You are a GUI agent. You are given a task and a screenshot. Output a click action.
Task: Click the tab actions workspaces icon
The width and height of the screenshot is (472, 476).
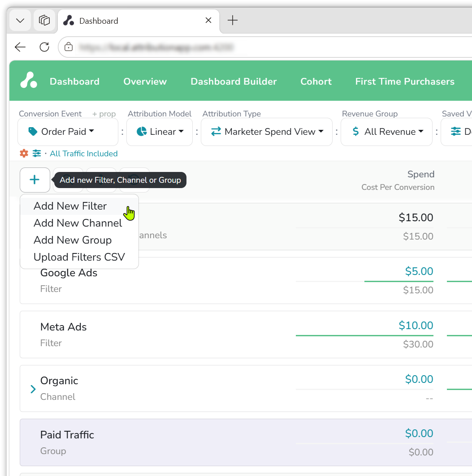tap(44, 20)
